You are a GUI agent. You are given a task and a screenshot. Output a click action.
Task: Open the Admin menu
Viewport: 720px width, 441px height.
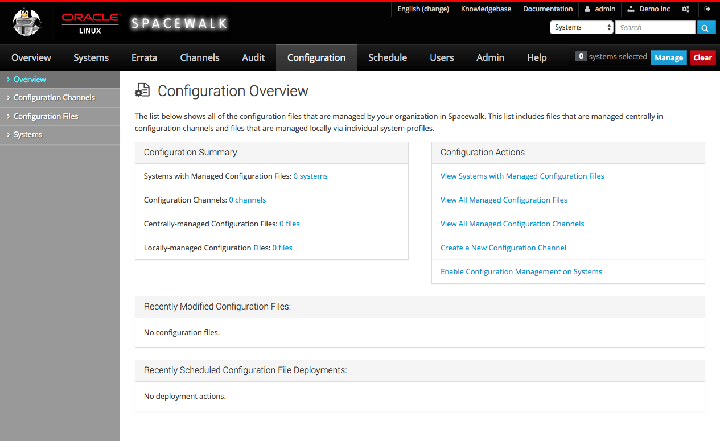[x=490, y=57]
